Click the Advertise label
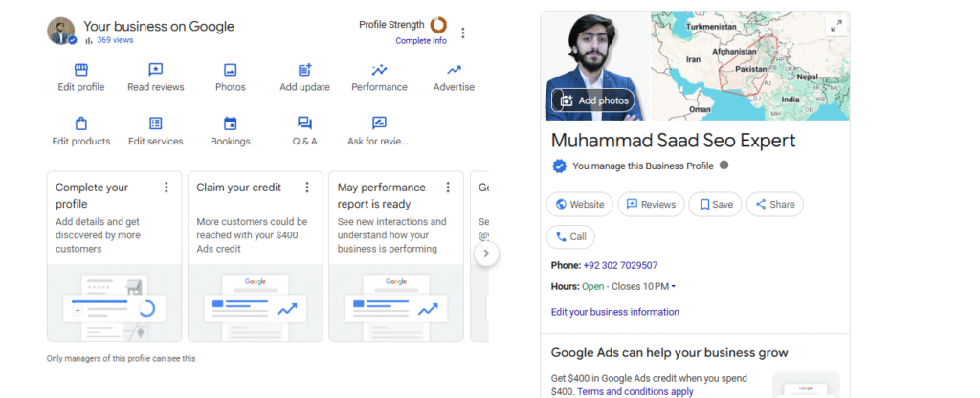 click(x=454, y=87)
